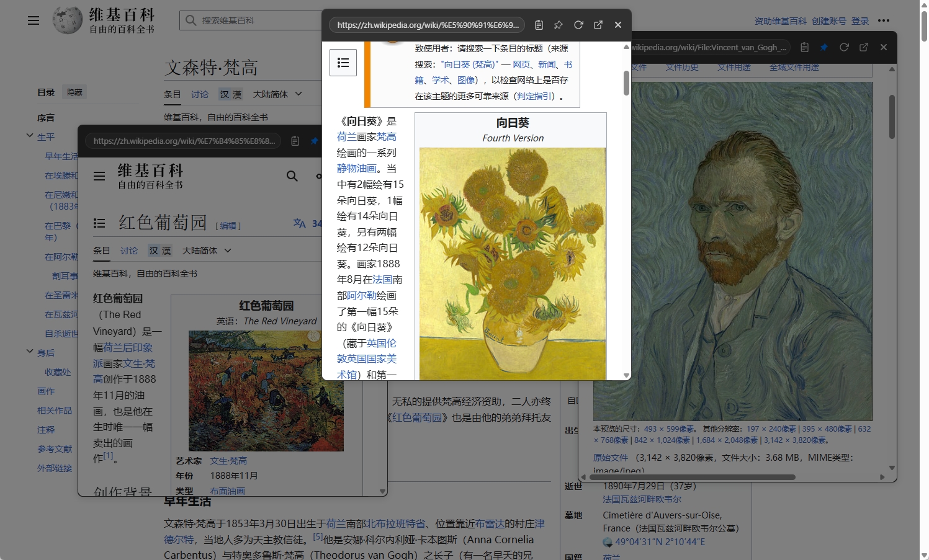Image resolution: width=929 pixels, height=560 pixels.
Task: Collapse the 身后 section in contents
Action: (30, 351)
